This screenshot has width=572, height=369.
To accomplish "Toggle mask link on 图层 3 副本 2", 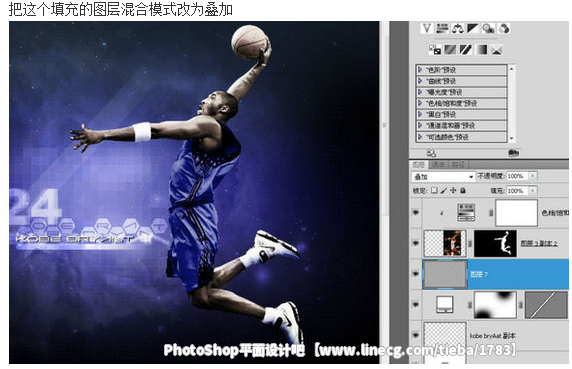I will click(470, 243).
